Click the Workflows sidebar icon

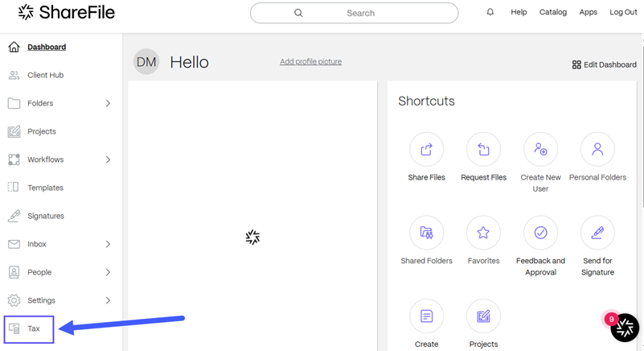point(14,159)
